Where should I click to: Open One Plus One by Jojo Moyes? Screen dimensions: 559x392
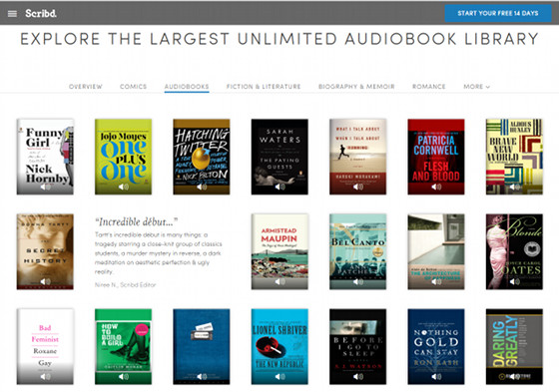[x=124, y=157]
